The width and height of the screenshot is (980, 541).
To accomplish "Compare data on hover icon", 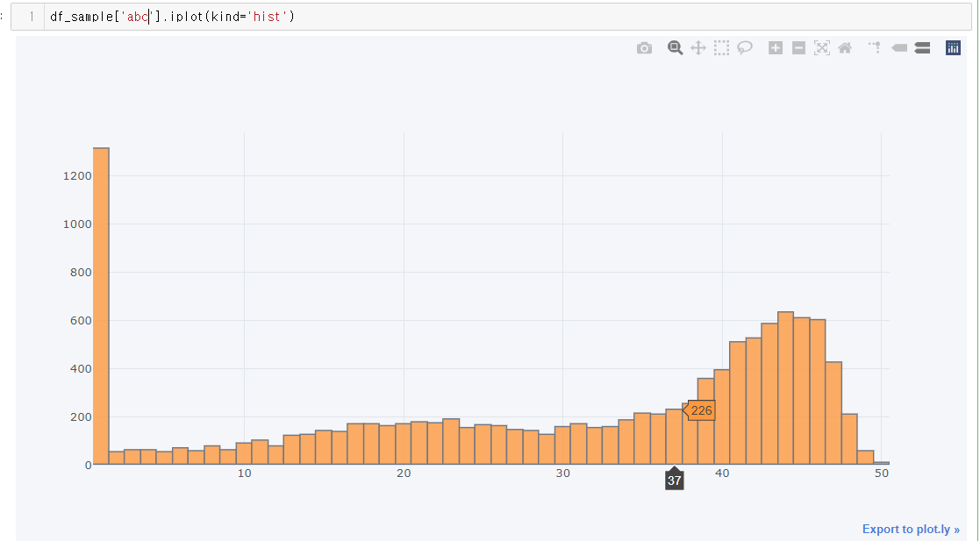I will pos(922,48).
